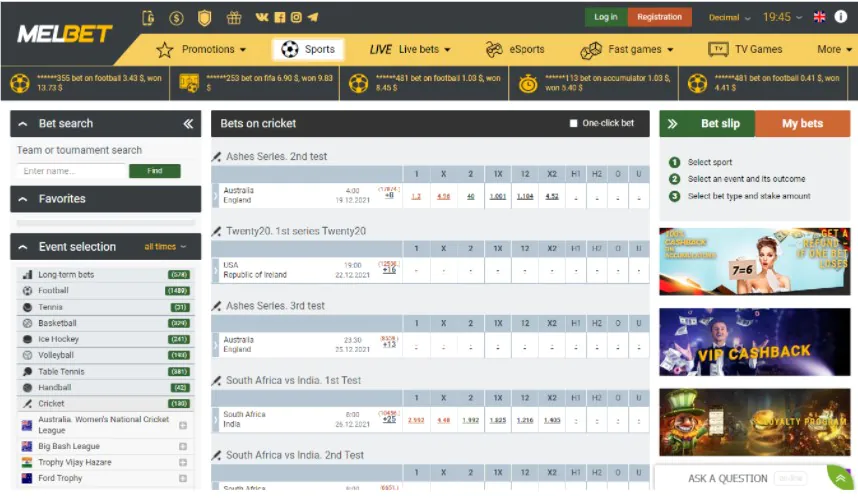This screenshot has width=858, height=499.
Task: Select Long-term bets in event list
Action: (x=105, y=275)
